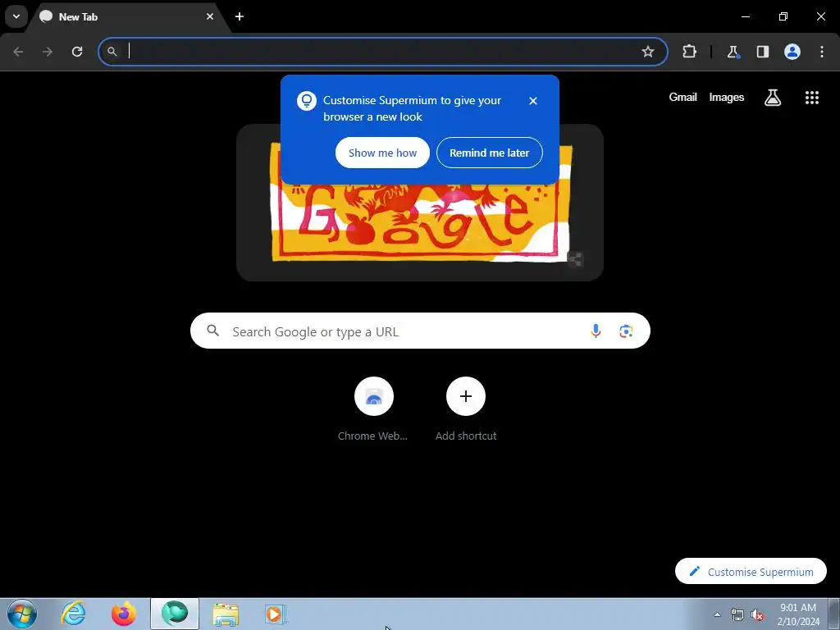Image resolution: width=840 pixels, height=630 pixels.
Task: Open Search Labs flask on page
Action: [x=773, y=98]
